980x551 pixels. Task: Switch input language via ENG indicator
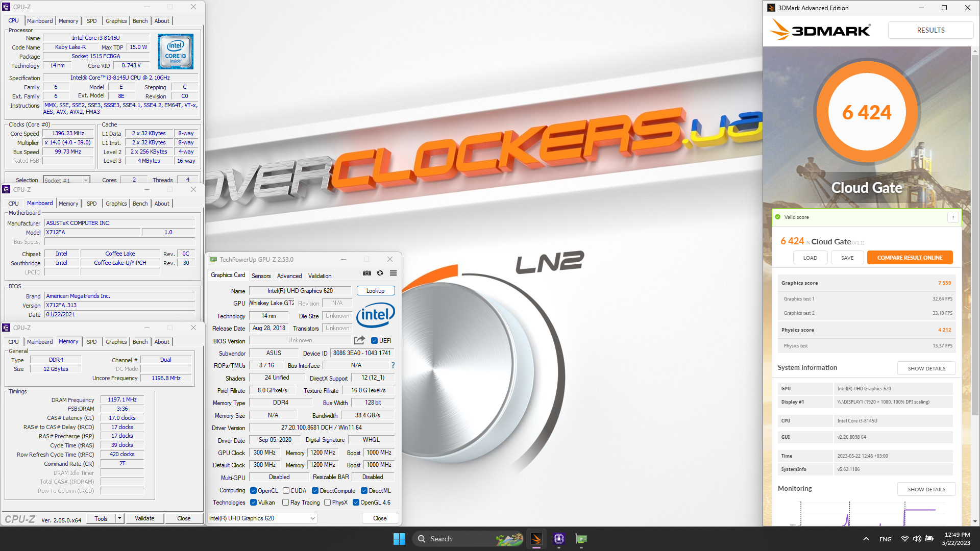click(886, 539)
